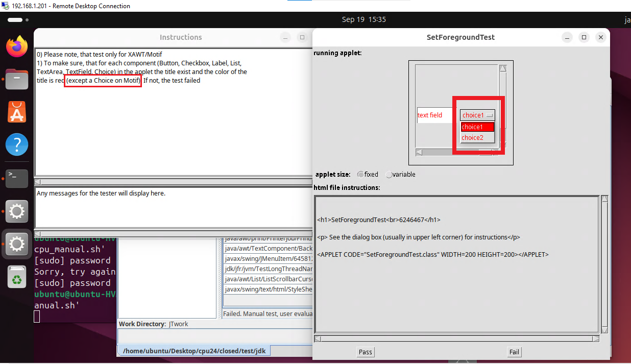Click the highlighted Settings gear in dock
The image size is (631, 364).
pos(17,244)
